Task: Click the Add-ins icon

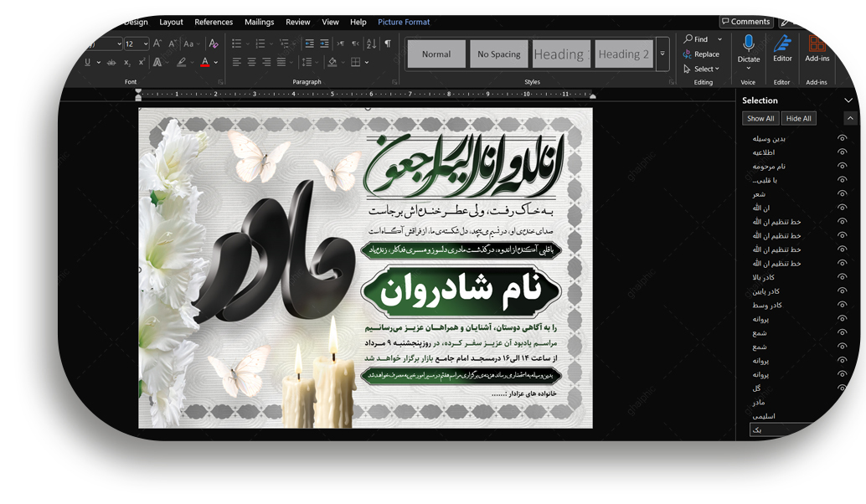Action: (x=817, y=44)
